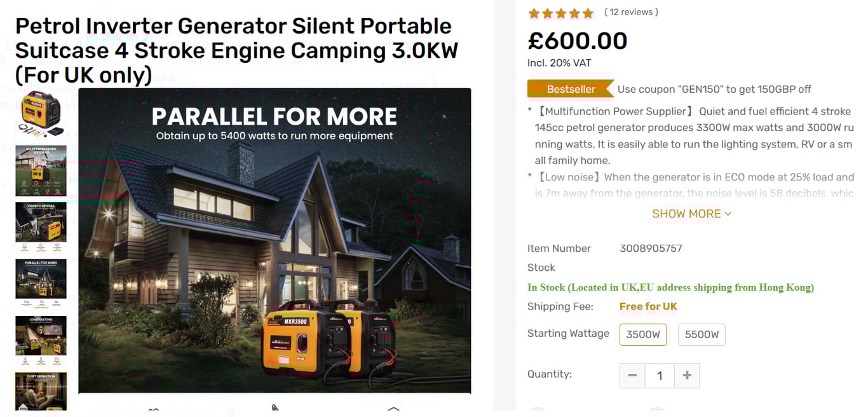The width and height of the screenshot is (868, 417).
Task: Open the Long-Lasting thumbnail image
Action: point(41,341)
